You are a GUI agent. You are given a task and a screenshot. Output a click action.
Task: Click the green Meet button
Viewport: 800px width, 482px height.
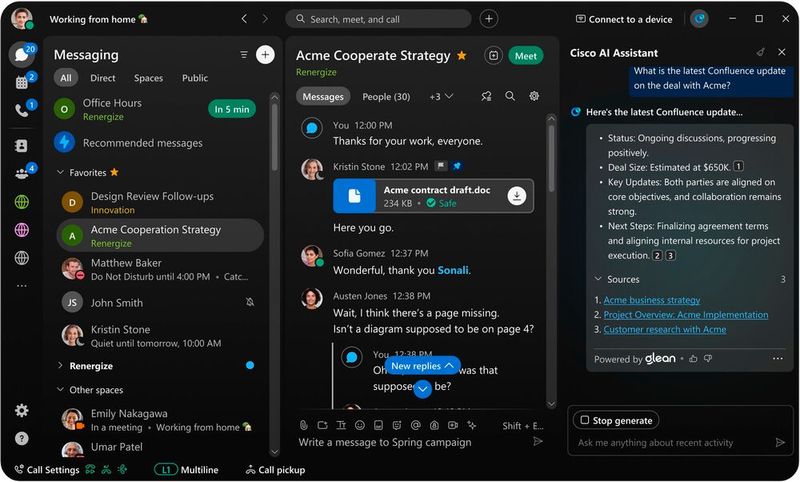(526, 56)
